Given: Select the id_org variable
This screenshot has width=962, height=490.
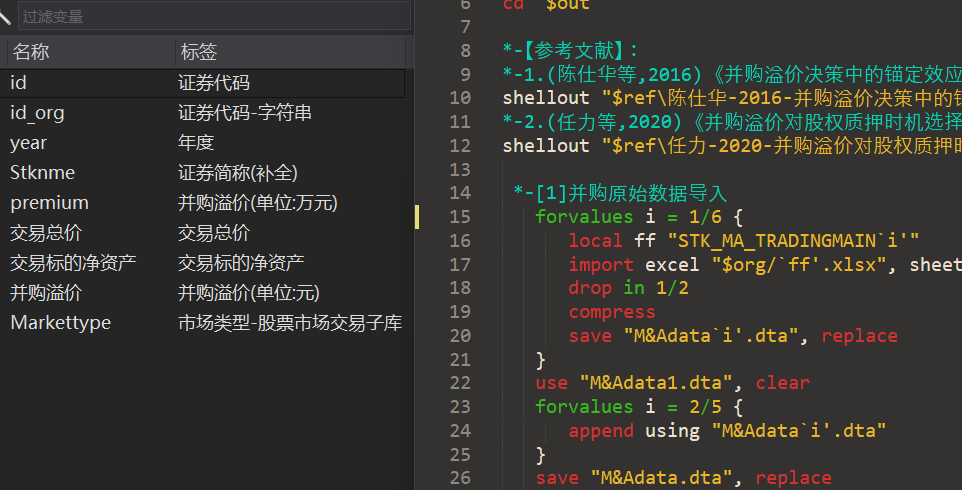Looking at the screenshot, I should pos(37,113).
